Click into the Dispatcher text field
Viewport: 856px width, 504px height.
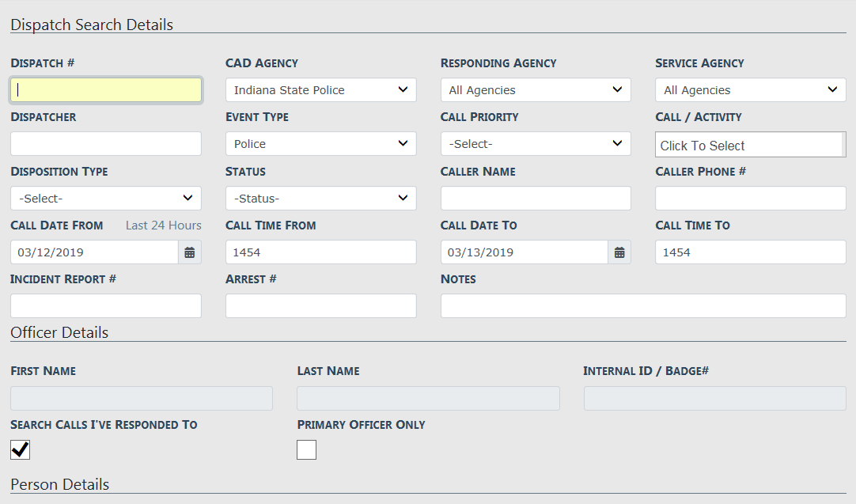106,144
